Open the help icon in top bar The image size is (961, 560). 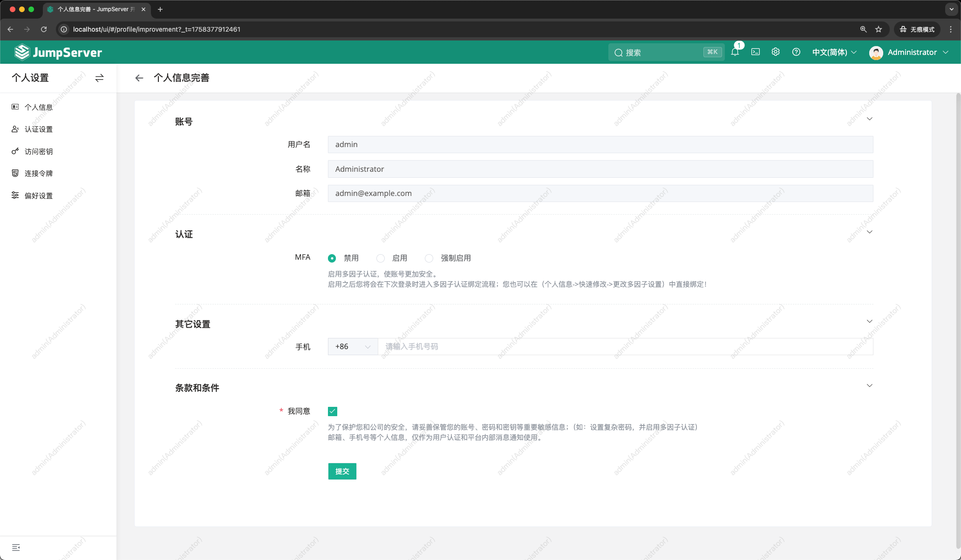point(796,52)
